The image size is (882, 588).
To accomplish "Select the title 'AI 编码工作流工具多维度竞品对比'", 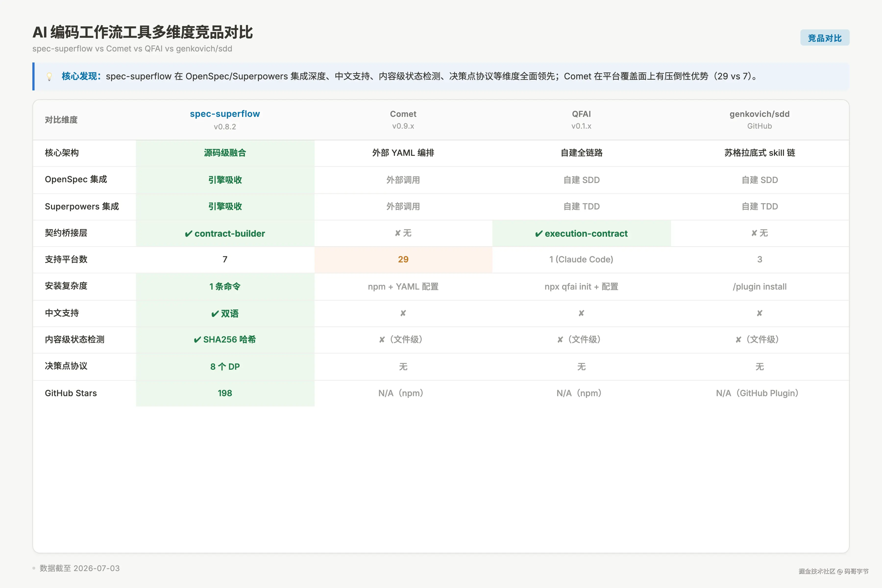I will 143,32.
